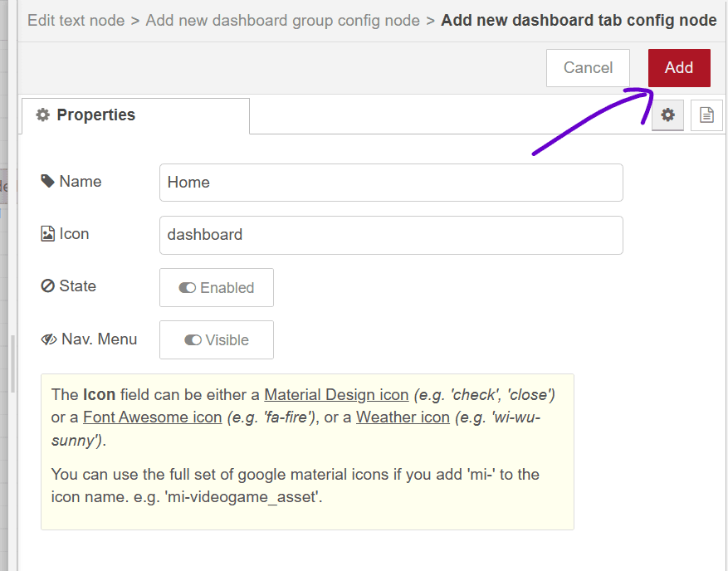The image size is (728, 571).
Task: Click the Add new dashboard tab config node title
Action: pos(579,21)
